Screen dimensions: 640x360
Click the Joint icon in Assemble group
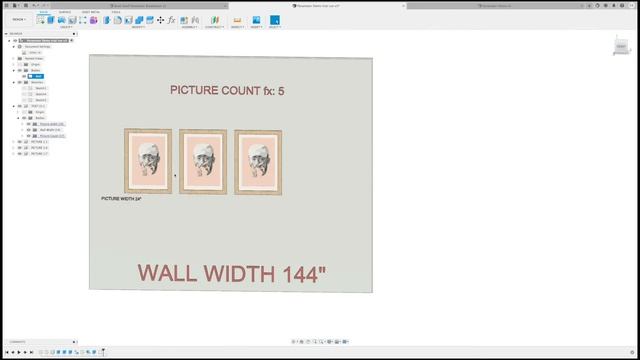196,20
